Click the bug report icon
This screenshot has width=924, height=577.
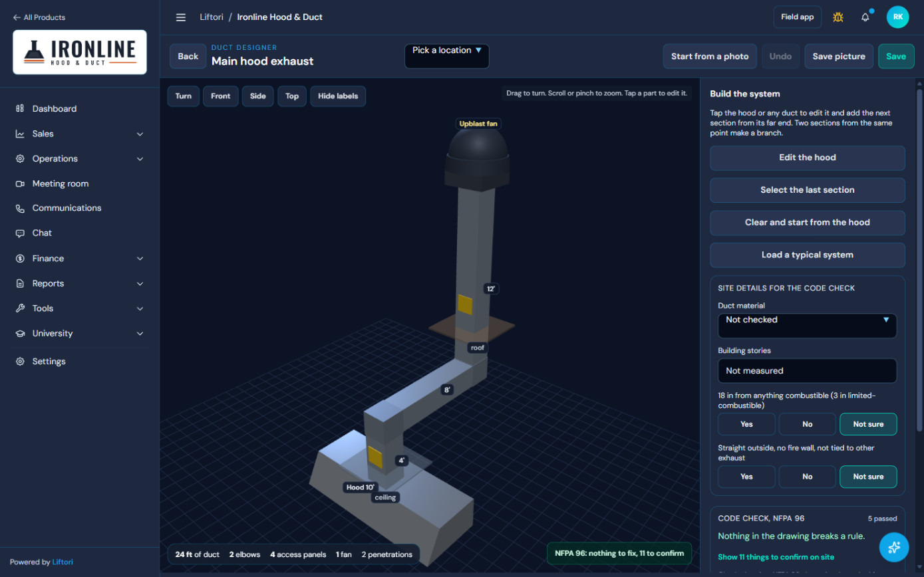coord(838,17)
